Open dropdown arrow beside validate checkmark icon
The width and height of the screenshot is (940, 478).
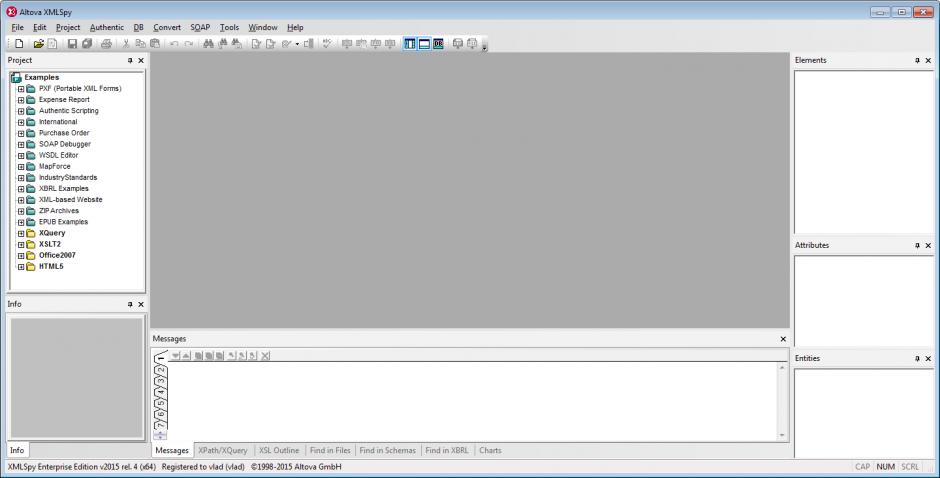click(297, 44)
